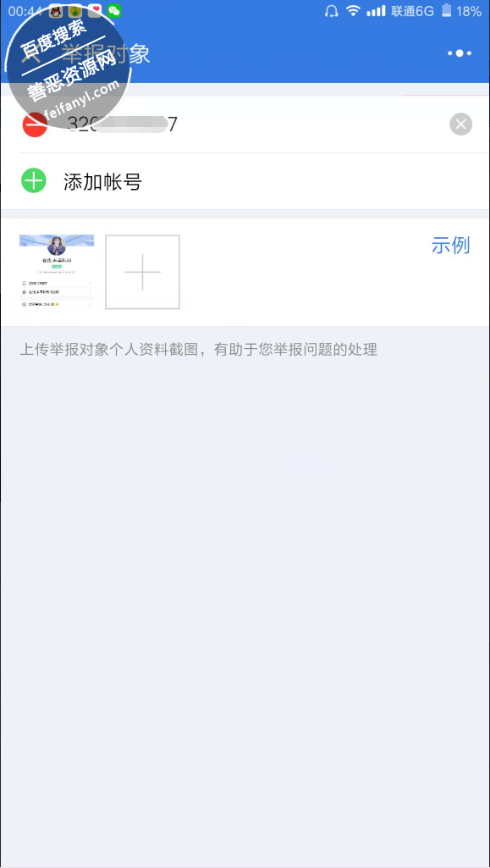Select the 添加帐号 row label

click(103, 181)
